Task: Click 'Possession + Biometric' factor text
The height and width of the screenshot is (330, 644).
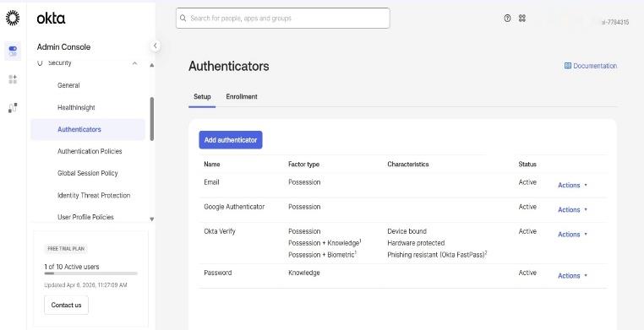Action: 321,255
